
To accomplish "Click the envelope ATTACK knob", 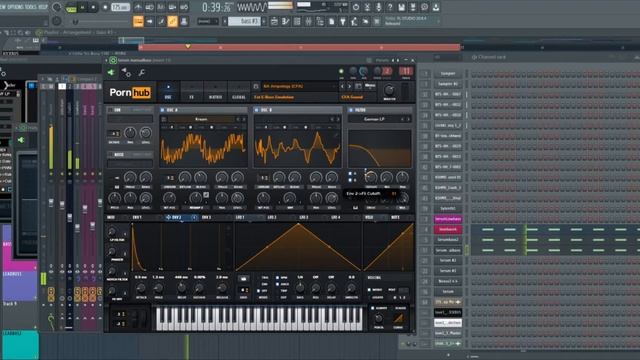I will 141,288.
